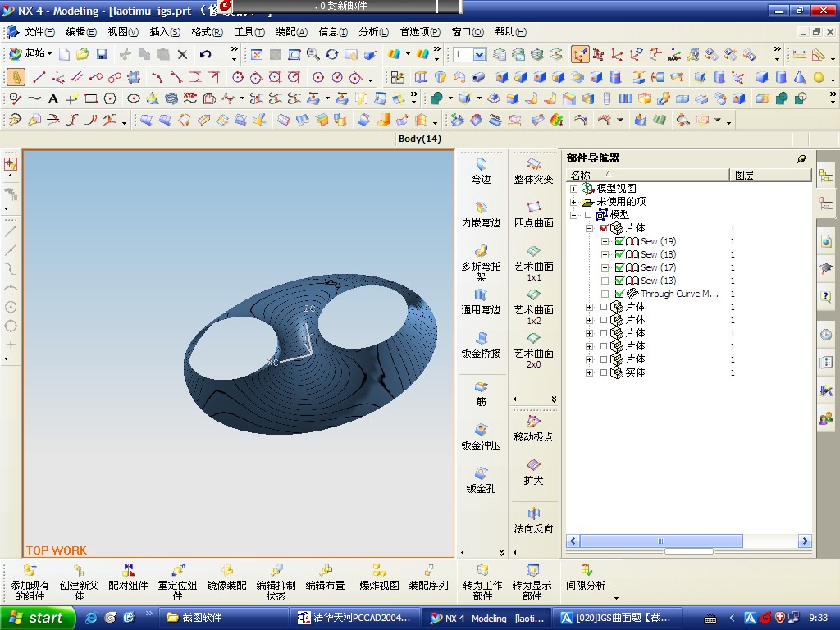840x630 pixels.
Task: Click the navigator scroll right arrow
Action: pos(805,541)
